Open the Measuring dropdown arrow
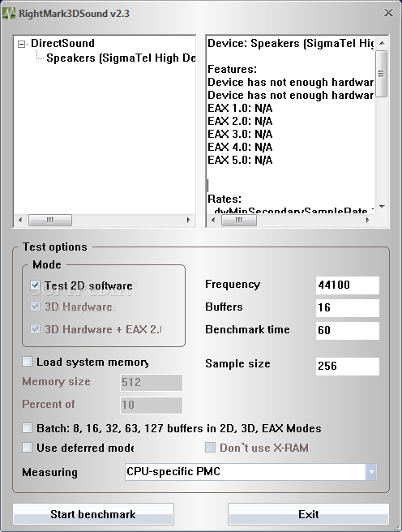402x532 pixels. (x=371, y=472)
